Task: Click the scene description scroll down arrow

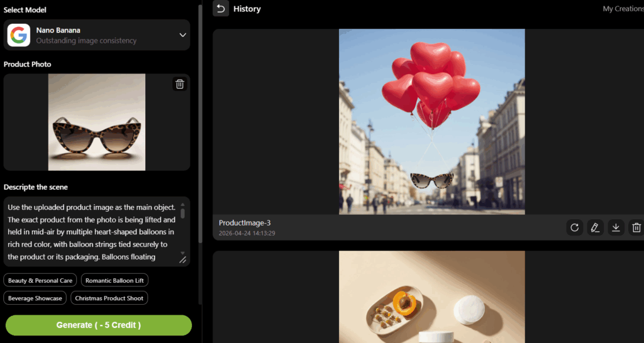Action: click(x=183, y=253)
